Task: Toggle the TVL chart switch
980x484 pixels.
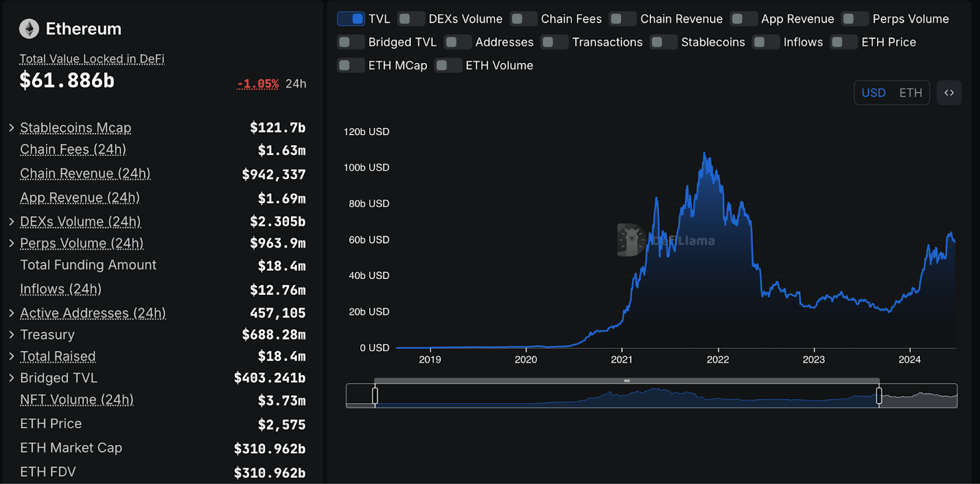Action: click(351, 19)
